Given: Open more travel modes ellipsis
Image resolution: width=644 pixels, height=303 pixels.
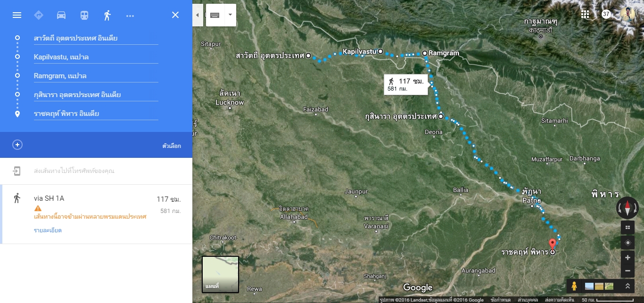Looking at the screenshot, I should (130, 16).
